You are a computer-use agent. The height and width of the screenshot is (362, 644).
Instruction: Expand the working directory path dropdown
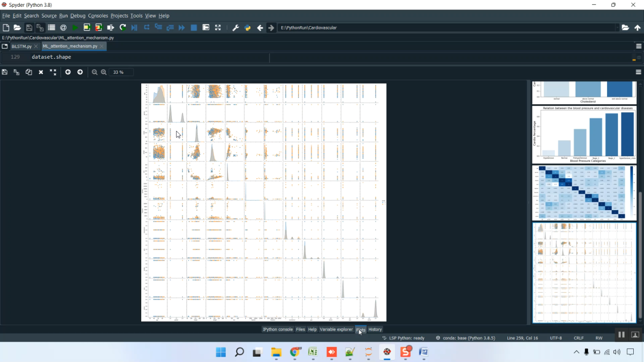point(617,27)
